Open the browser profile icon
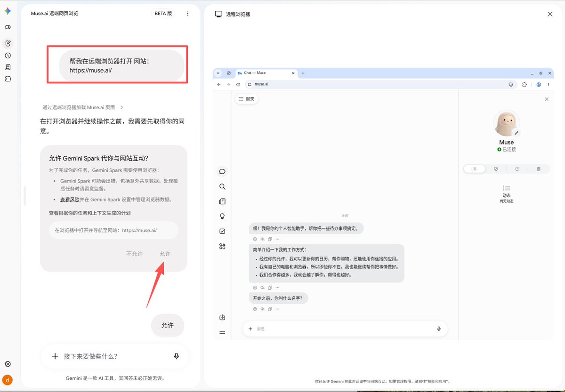The image size is (565, 392). click(x=539, y=84)
